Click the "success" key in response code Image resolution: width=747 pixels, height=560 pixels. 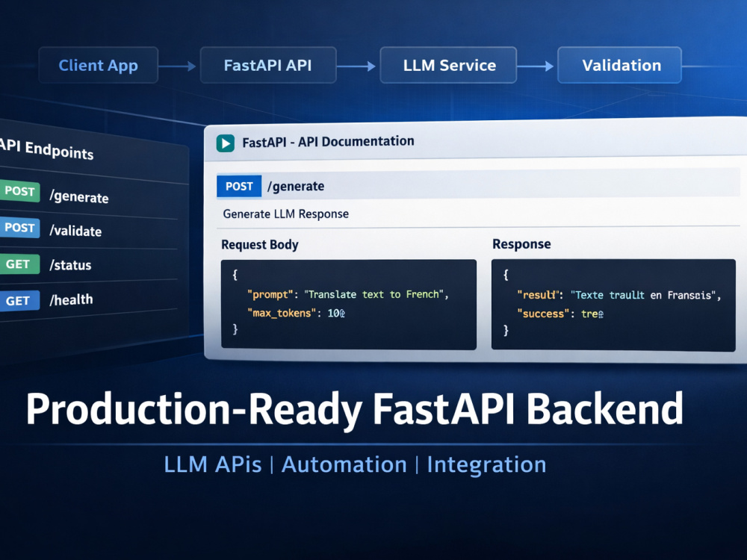pyautogui.click(x=543, y=314)
